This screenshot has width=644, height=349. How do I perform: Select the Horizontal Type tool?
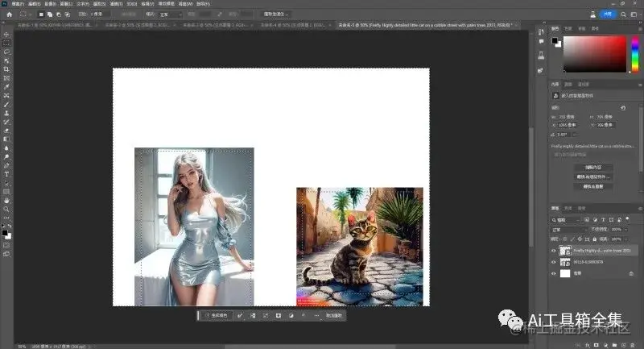[x=6, y=174]
